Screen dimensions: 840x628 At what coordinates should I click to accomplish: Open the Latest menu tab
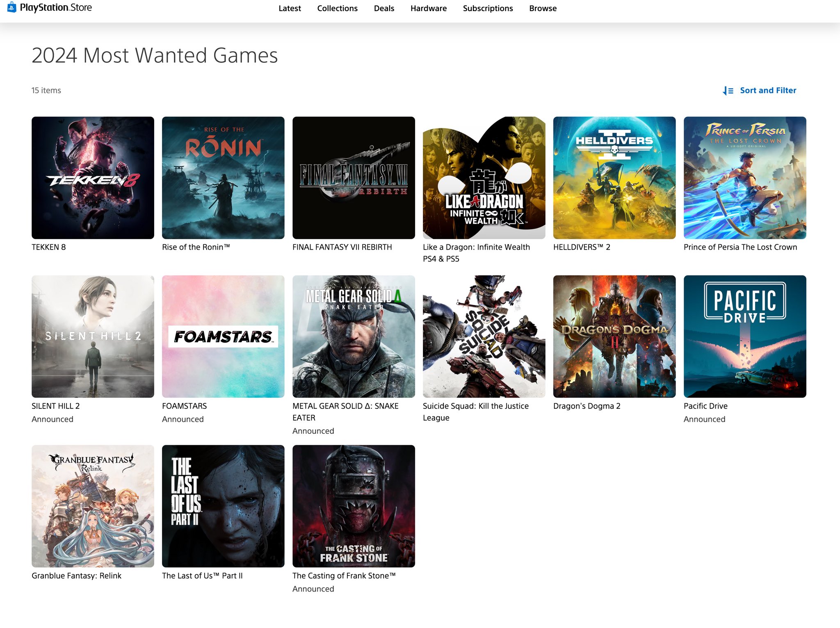click(290, 8)
